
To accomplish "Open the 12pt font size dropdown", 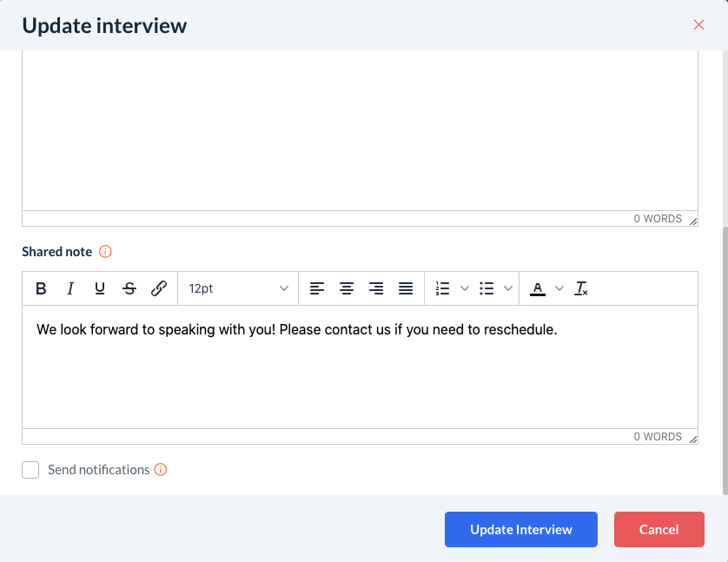I will pos(238,288).
